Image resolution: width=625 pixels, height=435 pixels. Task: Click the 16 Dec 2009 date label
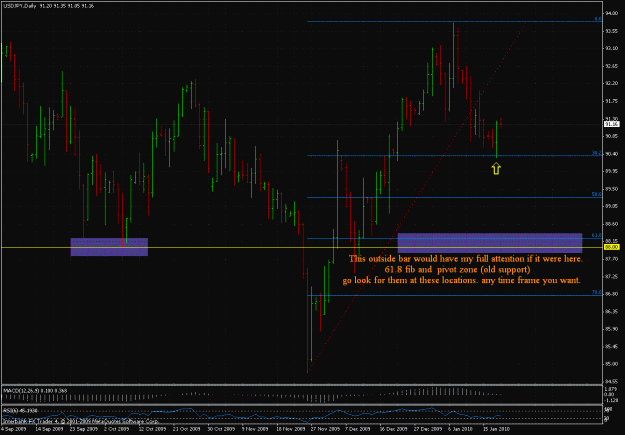pos(393,429)
